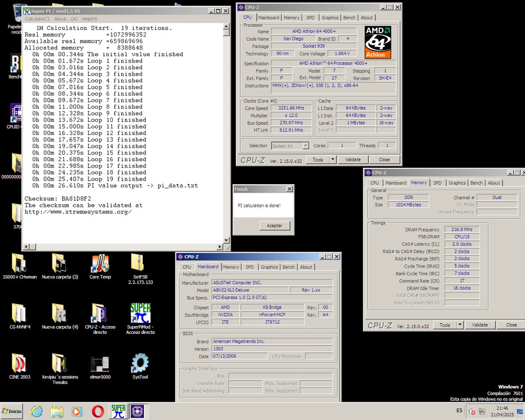Open Graphics tab in Memory CPU-Z window
This screenshot has width=525, height=420.
click(x=457, y=183)
